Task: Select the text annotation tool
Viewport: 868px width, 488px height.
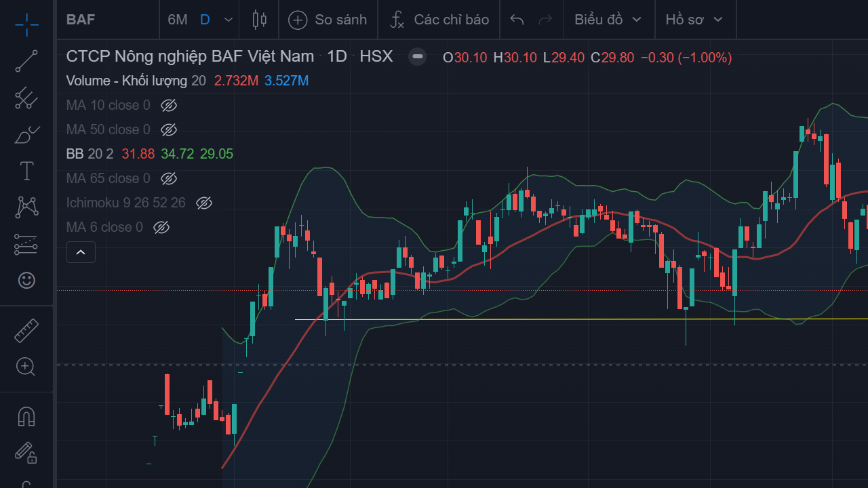Action: click(x=26, y=171)
